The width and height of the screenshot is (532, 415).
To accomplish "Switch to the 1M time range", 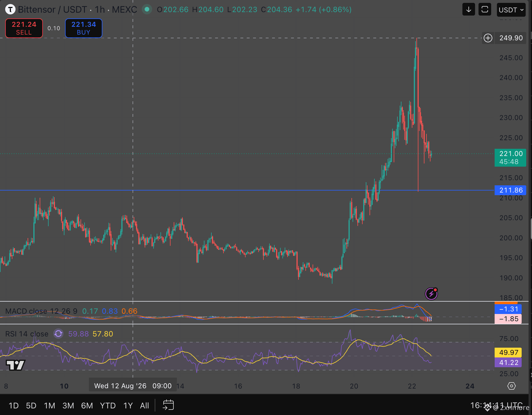I will pos(49,406).
